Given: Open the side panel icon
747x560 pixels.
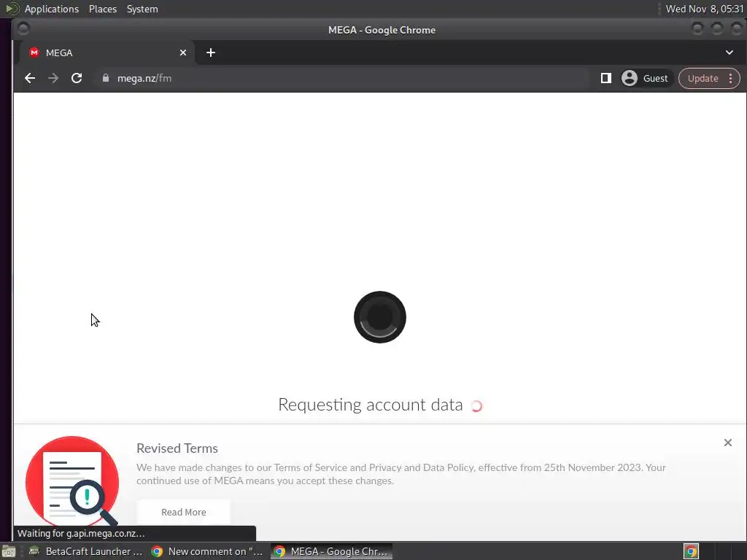Looking at the screenshot, I should [606, 78].
